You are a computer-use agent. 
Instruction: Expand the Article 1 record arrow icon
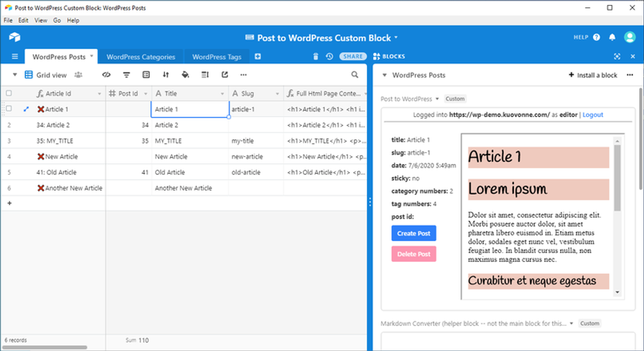coord(26,109)
